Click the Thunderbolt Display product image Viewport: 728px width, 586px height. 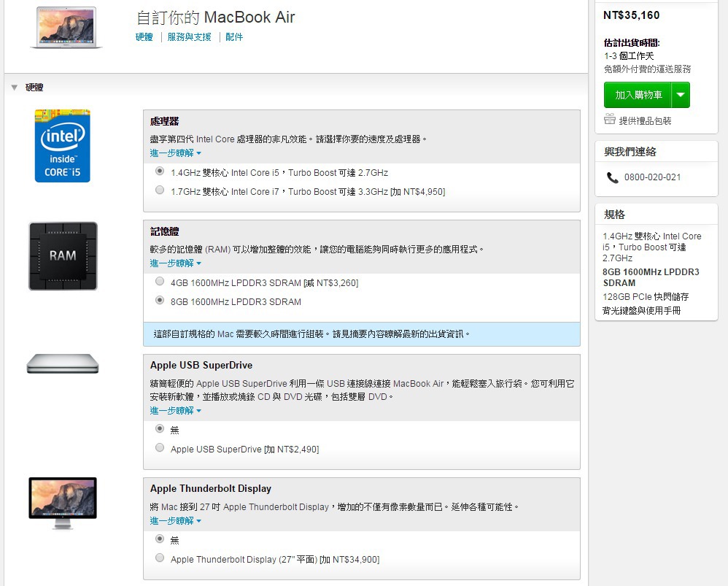click(x=63, y=503)
